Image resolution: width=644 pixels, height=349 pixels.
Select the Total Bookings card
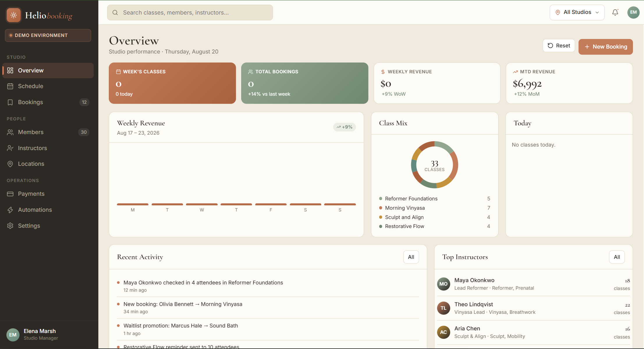305,83
